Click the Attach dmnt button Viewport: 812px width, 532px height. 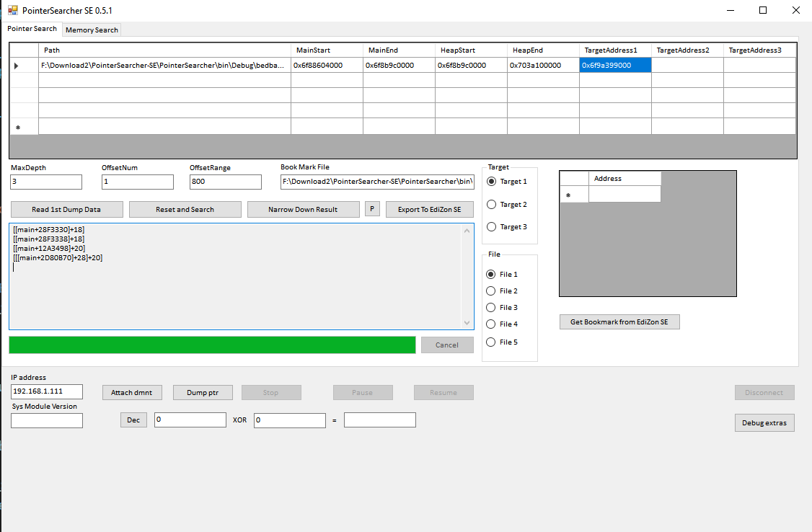pos(131,393)
